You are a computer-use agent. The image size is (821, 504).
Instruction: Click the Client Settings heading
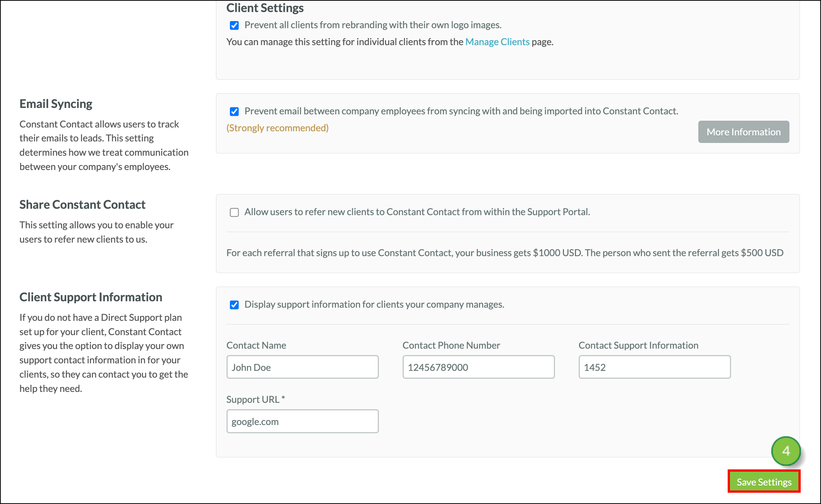pos(265,8)
